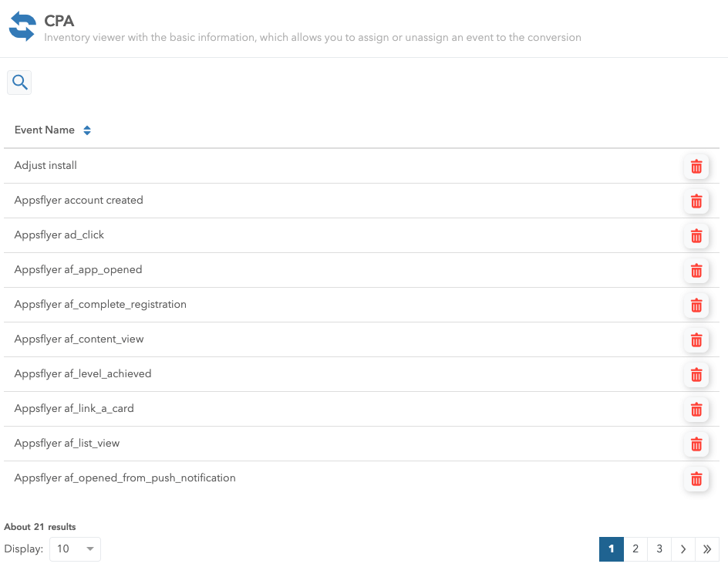Remove the Appsflyer ad_click event
This screenshot has width=728, height=584.
point(696,236)
